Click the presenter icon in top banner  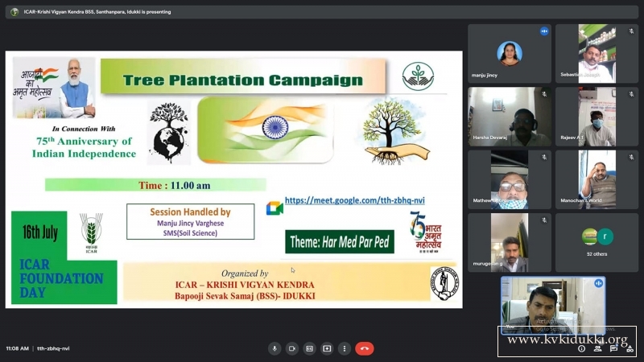[14, 12]
